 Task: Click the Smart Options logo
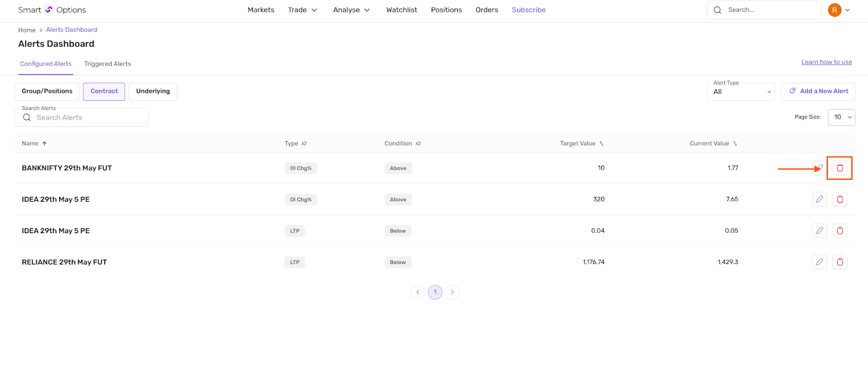(x=52, y=10)
